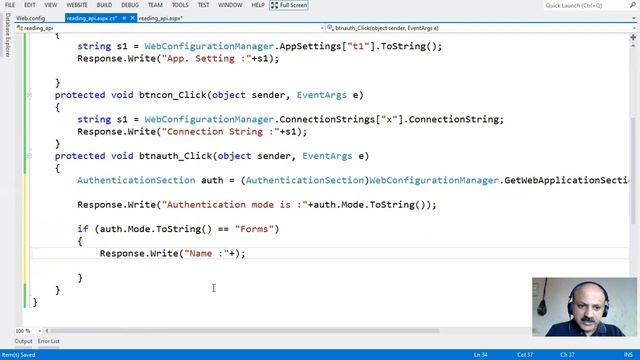This screenshot has height=360, width=640.
Task: Click ConnectionStrings in the code
Action: (327, 119)
